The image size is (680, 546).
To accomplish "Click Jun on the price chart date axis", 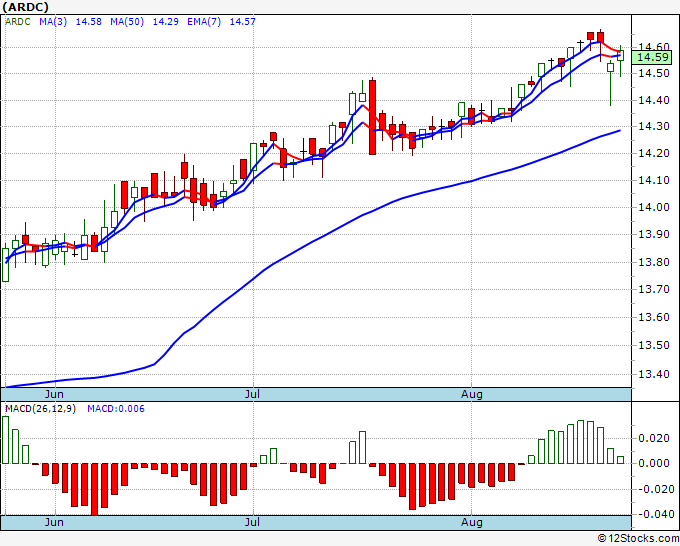I will pyautogui.click(x=54, y=394).
